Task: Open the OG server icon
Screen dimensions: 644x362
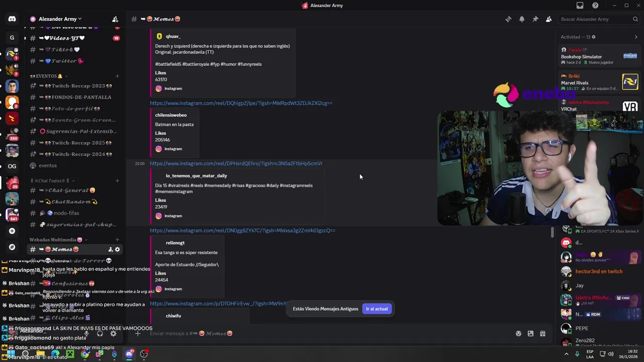Action: click(12, 166)
